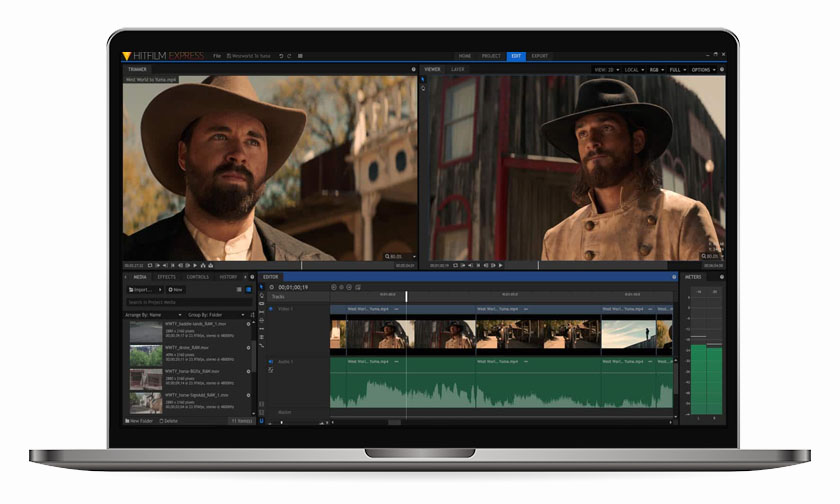Open the METERS panel options icon
840x504 pixels.
pyautogui.click(x=722, y=277)
